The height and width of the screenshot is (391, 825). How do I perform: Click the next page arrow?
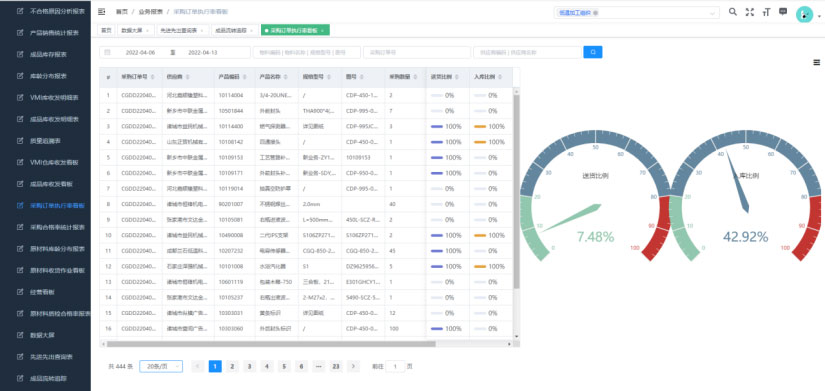(354, 366)
